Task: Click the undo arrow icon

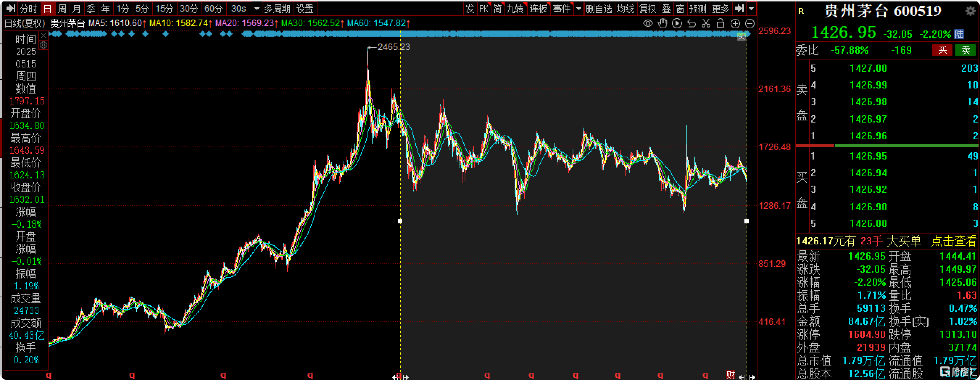Action: [692, 24]
